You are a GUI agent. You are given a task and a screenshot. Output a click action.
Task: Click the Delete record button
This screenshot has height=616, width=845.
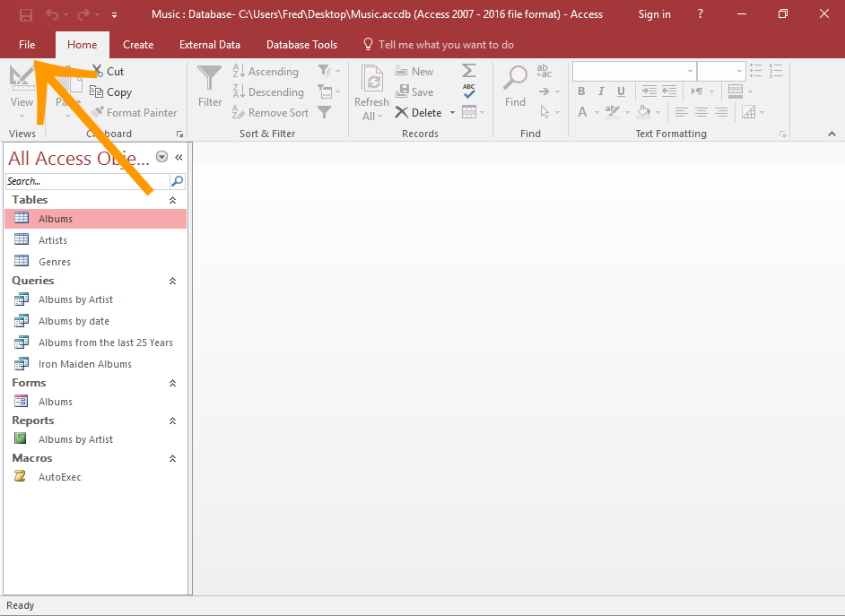[x=419, y=113]
